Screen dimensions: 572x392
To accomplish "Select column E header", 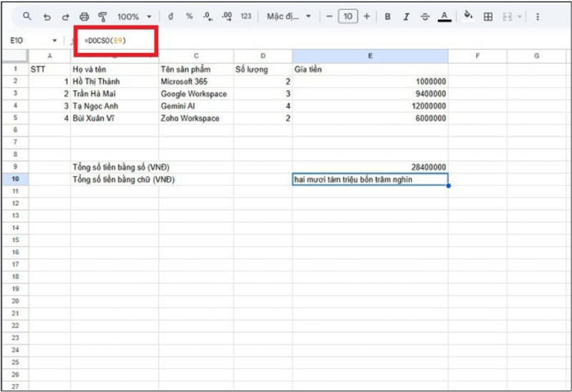I will tap(370, 56).
